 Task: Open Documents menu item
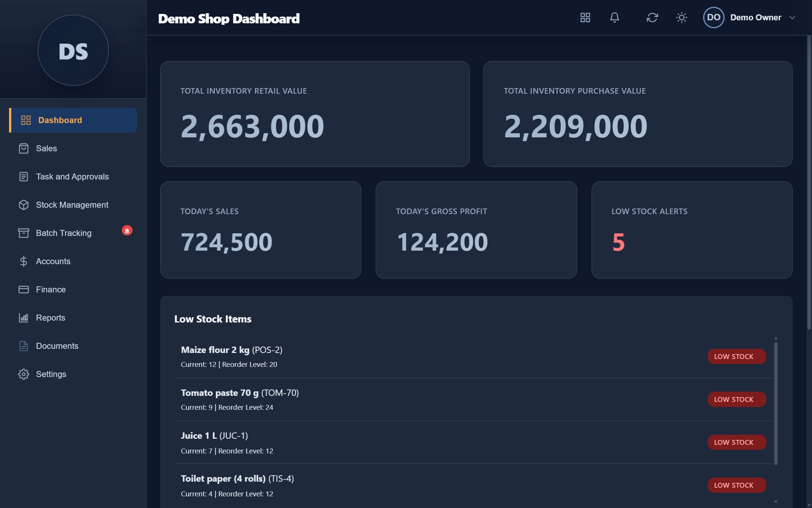click(73, 346)
